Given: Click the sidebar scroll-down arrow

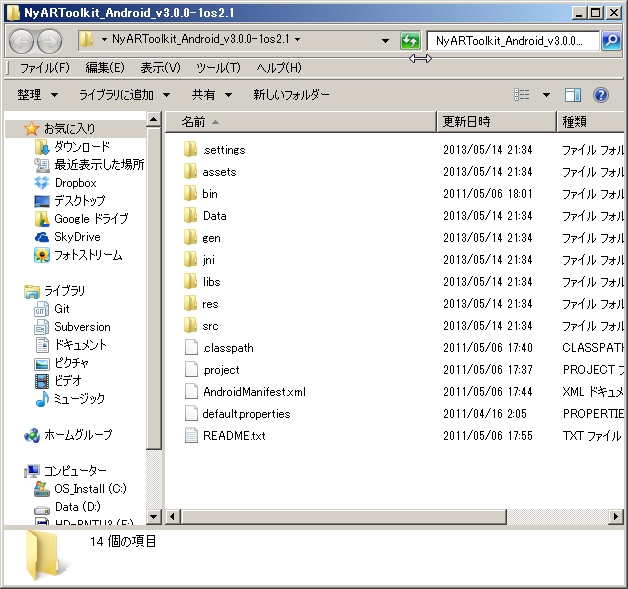Looking at the screenshot, I should pyautogui.click(x=153, y=517).
